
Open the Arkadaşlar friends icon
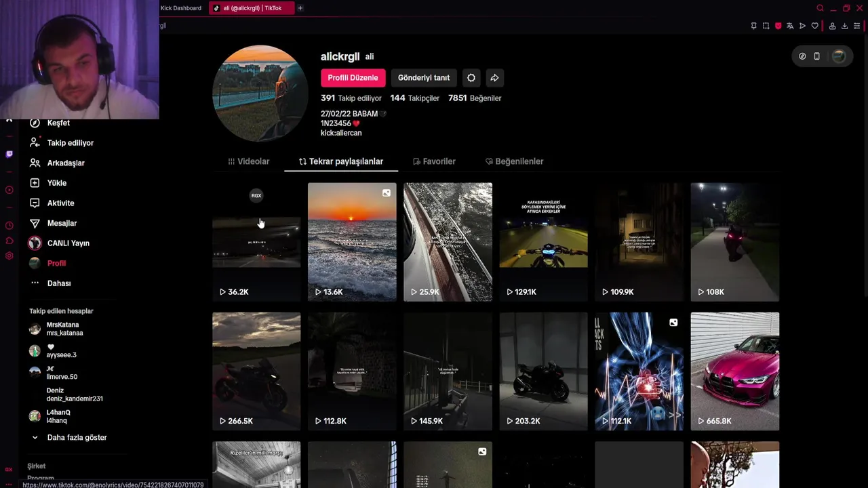35,163
